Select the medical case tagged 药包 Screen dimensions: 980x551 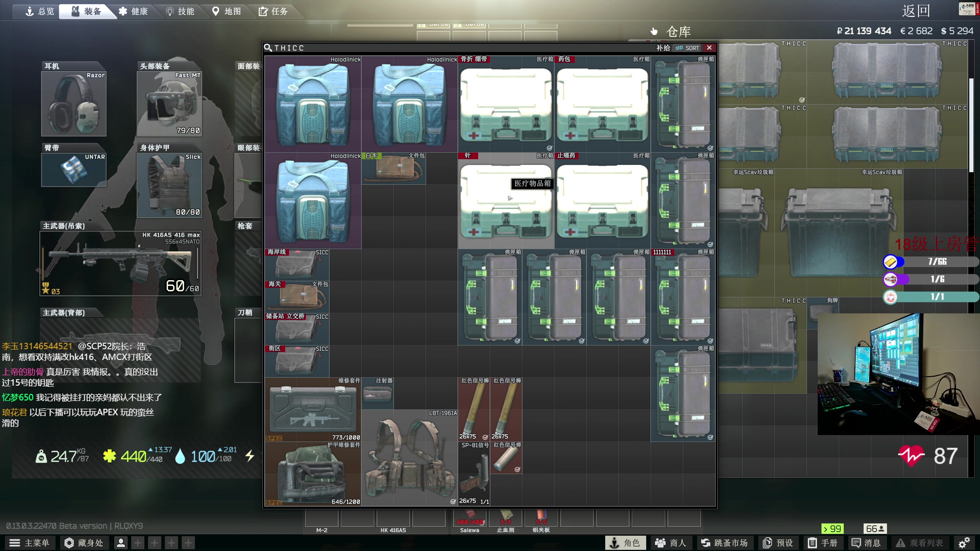(x=602, y=104)
